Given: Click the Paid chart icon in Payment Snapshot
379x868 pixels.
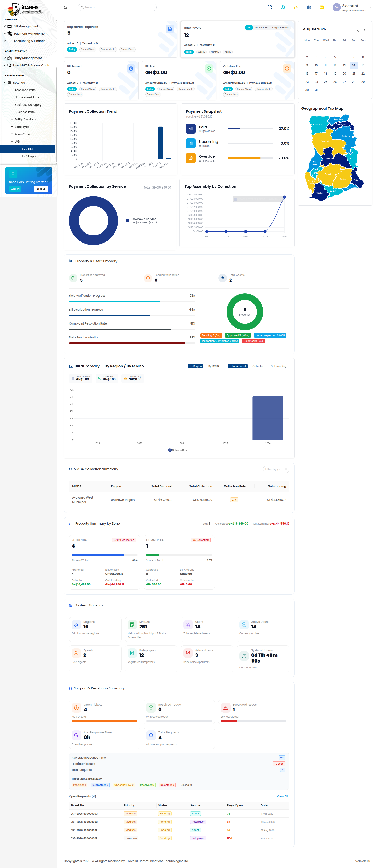Looking at the screenshot, I should (x=191, y=129).
